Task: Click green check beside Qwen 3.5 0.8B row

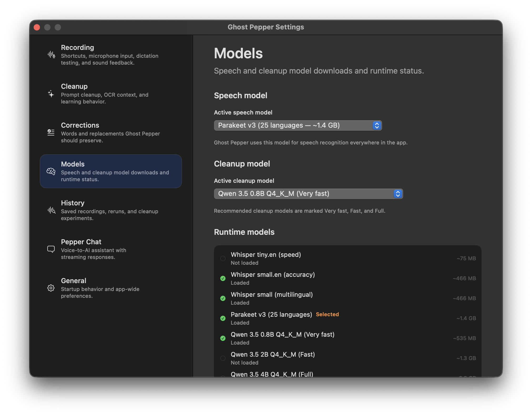Action: tap(223, 338)
